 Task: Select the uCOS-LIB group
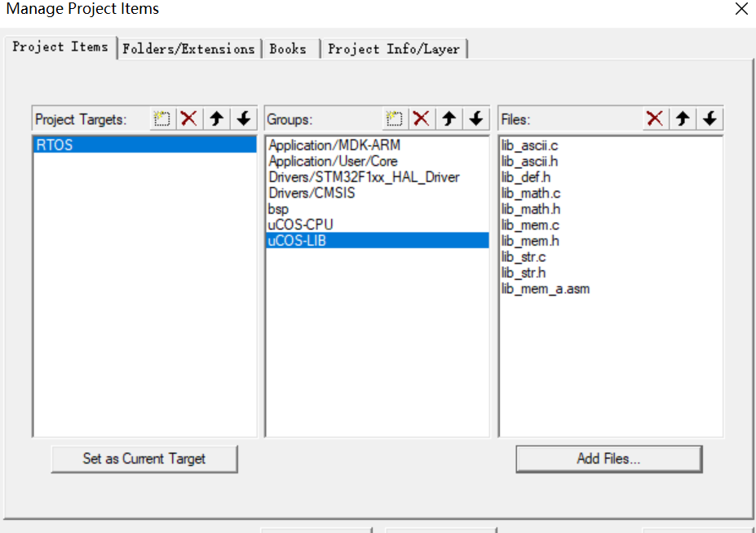(377, 241)
